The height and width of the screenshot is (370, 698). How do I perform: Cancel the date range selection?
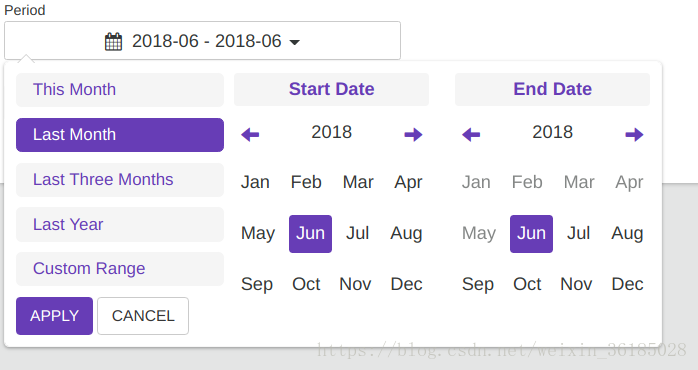143,316
